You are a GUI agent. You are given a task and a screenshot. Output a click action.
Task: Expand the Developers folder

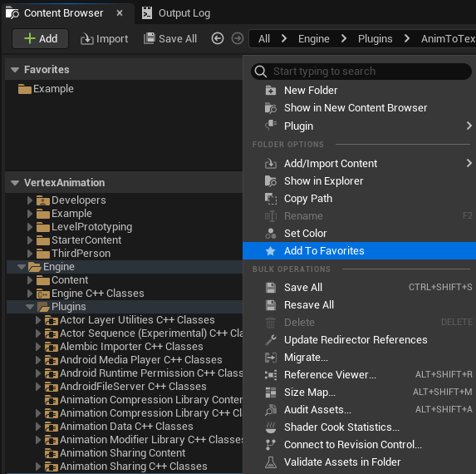pos(30,200)
